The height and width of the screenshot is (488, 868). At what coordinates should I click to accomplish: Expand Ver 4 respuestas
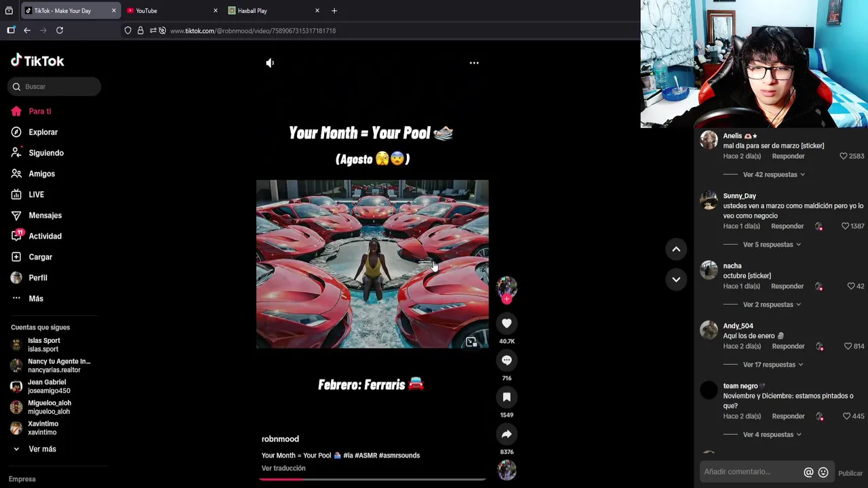(x=772, y=434)
